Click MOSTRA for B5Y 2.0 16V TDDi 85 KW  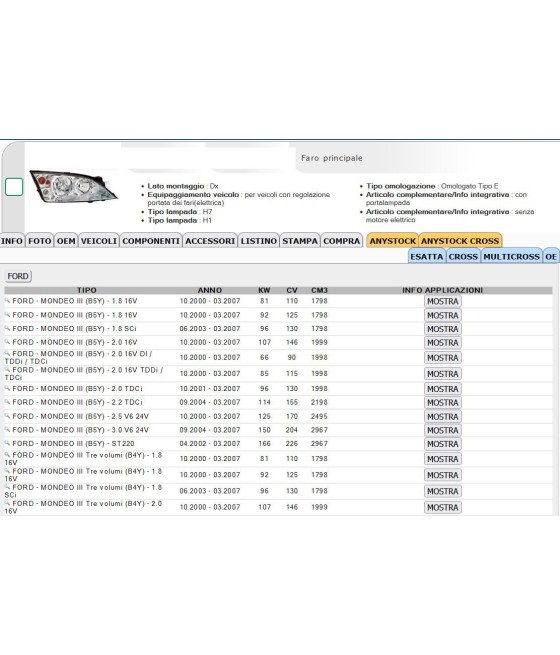(x=443, y=374)
